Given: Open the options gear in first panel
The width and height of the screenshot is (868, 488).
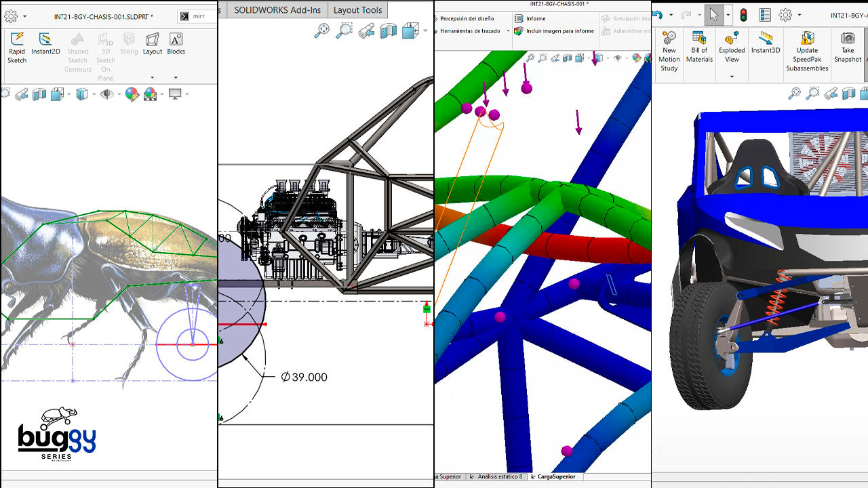Looking at the screenshot, I should (10, 16).
